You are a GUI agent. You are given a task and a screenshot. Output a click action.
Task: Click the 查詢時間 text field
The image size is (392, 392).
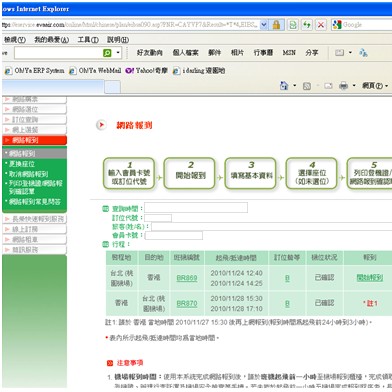[196, 208]
